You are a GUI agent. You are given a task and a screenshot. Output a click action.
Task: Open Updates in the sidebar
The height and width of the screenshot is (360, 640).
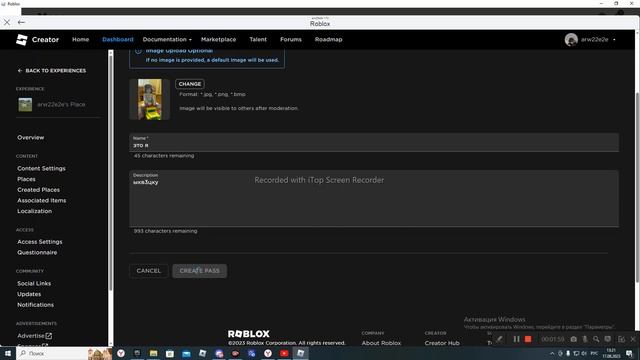(29, 294)
